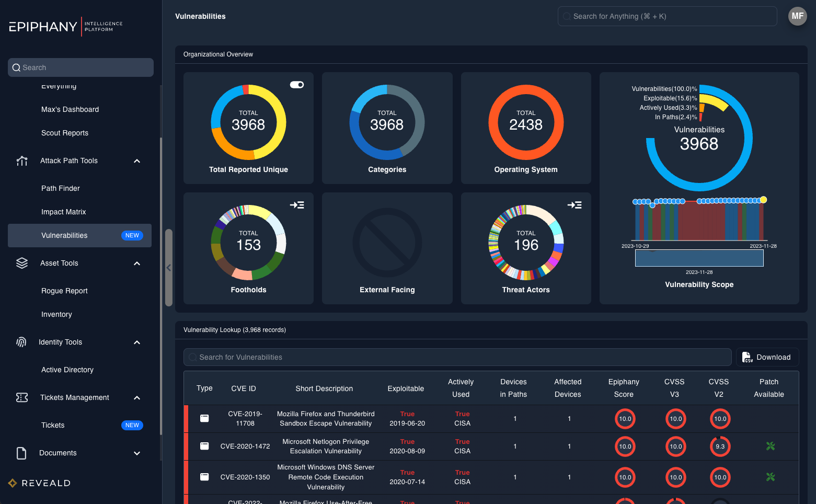Screen dimensions: 816x504
Task: Collapse the Attack Path Tools section
Action: coord(136,161)
